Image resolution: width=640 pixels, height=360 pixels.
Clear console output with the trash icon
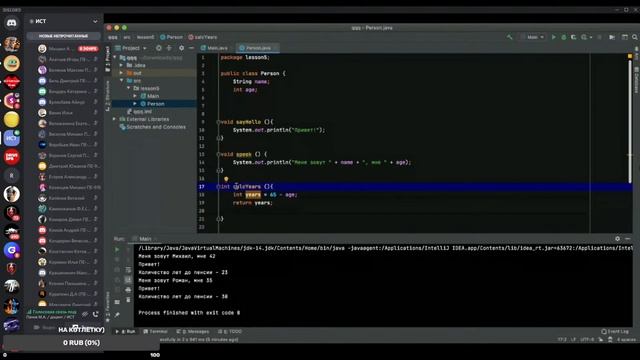(128, 300)
